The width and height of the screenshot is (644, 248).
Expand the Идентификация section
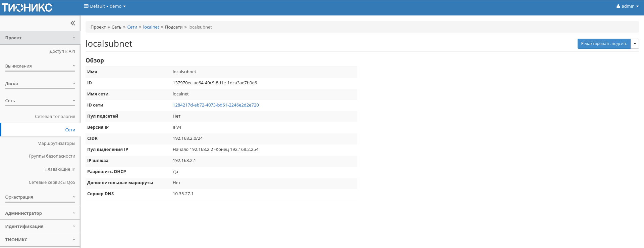40,226
